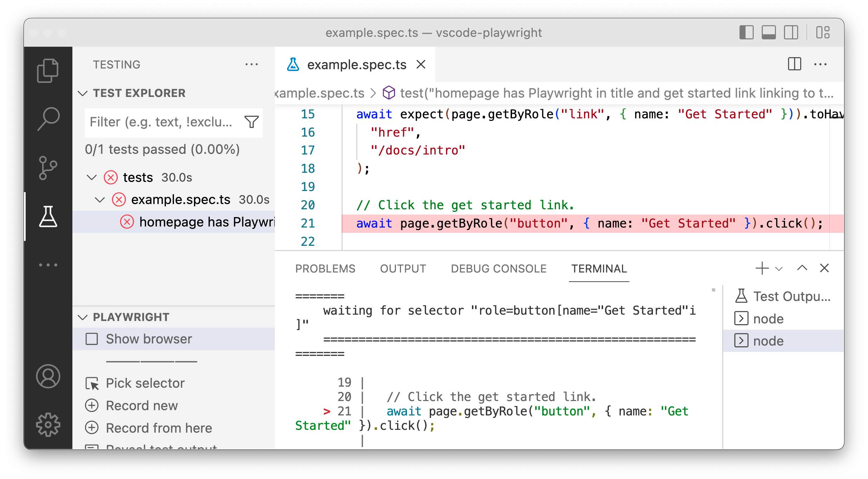Switch to the OUTPUT tab
Image resolution: width=868 pixels, height=479 pixels.
click(x=403, y=269)
